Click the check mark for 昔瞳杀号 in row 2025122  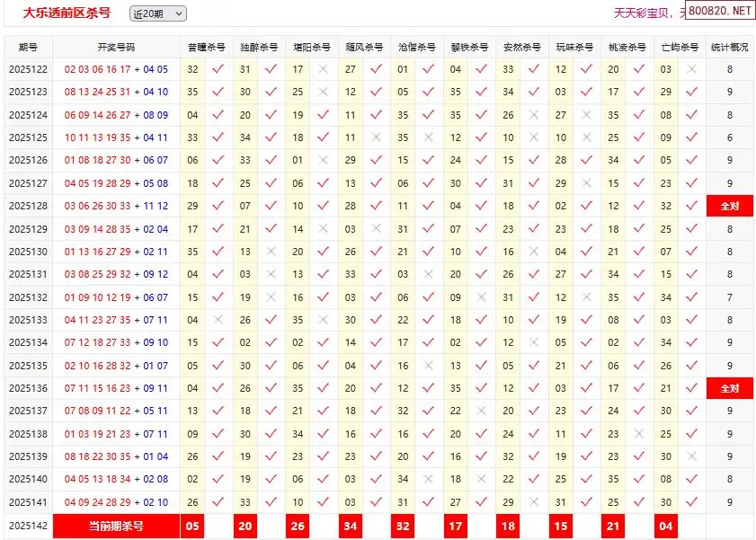[218, 69]
